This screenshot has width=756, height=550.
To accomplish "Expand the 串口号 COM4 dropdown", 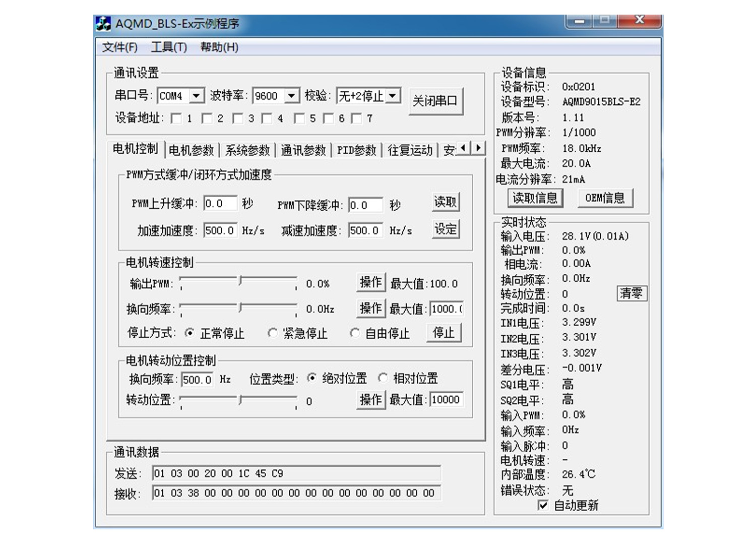I will [x=197, y=95].
